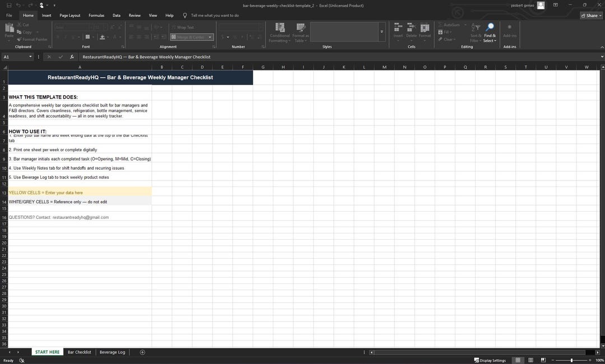
Task: Add a new sheet with plus icon
Action: pyautogui.click(x=142, y=352)
